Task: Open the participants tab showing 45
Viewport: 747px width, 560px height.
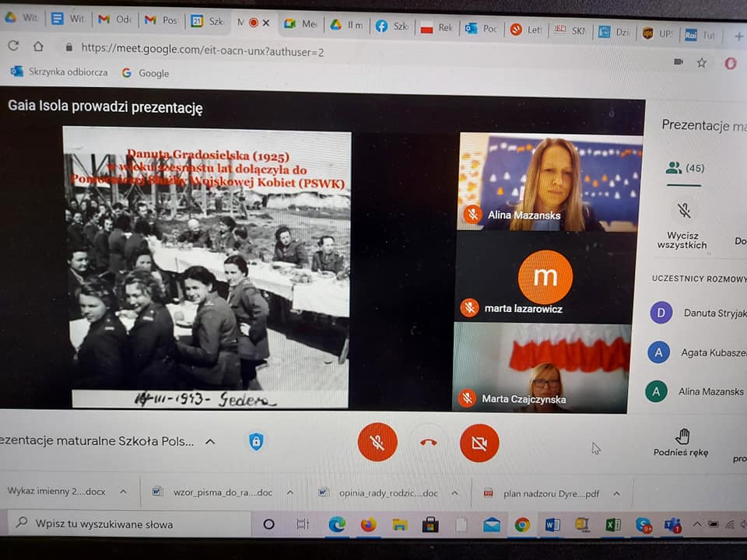Action: 685,168
